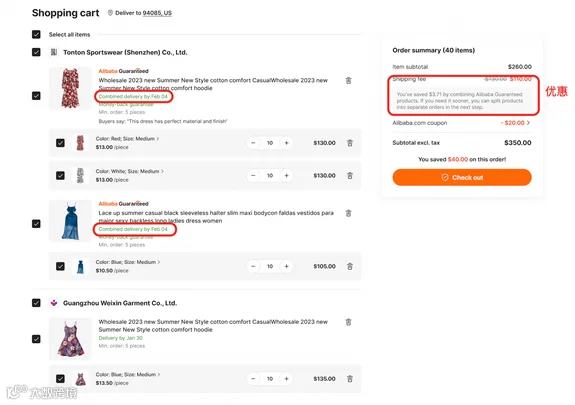Toggle the Select all items checkbox

(x=36, y=34)
